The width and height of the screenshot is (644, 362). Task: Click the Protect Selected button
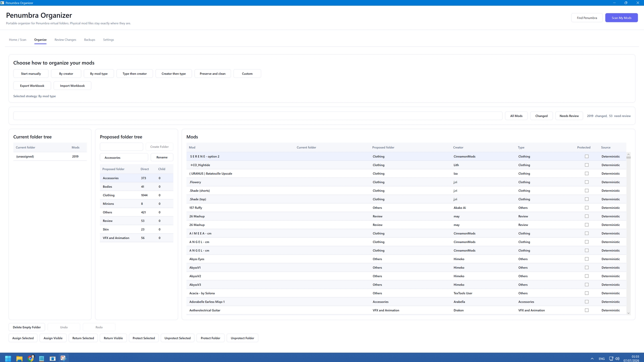click(144, 338)
